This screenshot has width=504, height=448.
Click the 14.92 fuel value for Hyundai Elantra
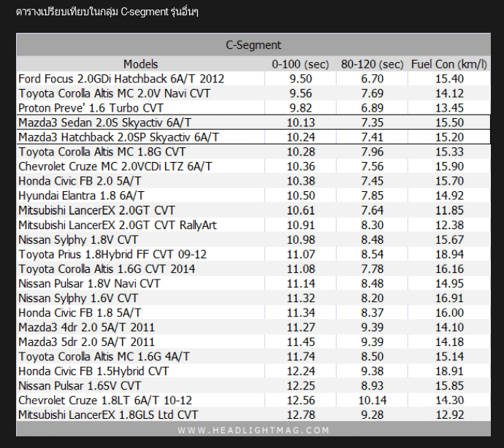[x=449, y=196]
